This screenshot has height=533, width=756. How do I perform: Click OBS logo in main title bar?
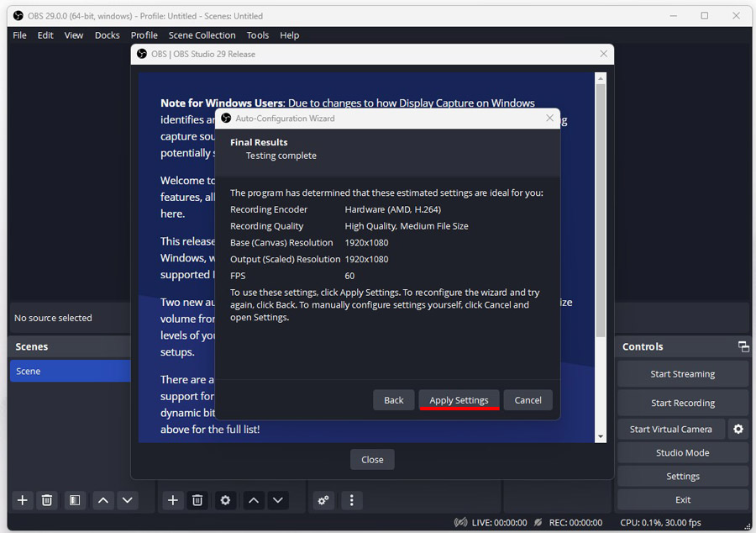click(18, 16)
